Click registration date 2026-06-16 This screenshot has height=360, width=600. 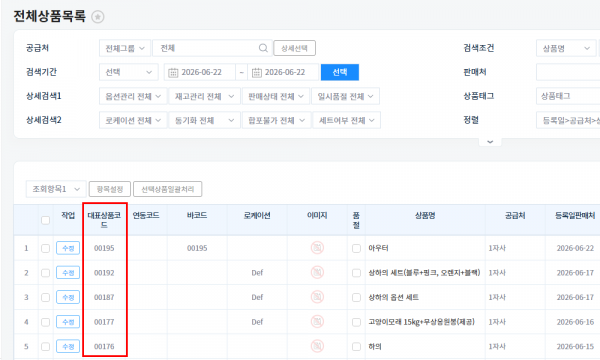(575, 322)
